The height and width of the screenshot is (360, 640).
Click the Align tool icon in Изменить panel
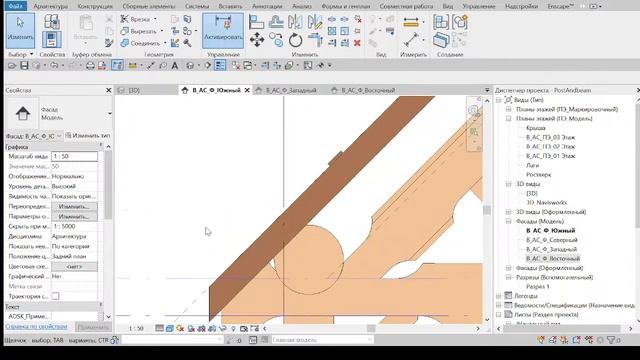point(256,22)
